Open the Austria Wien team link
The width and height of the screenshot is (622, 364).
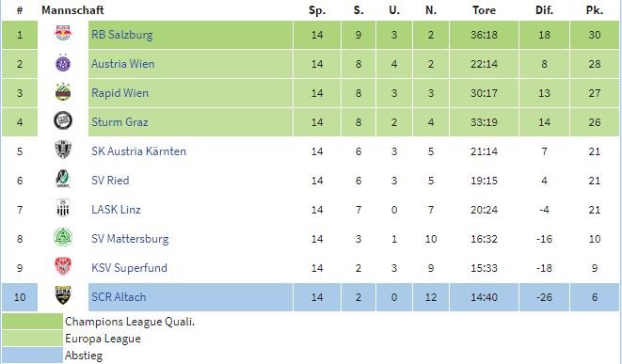click(x=122, y=64)
